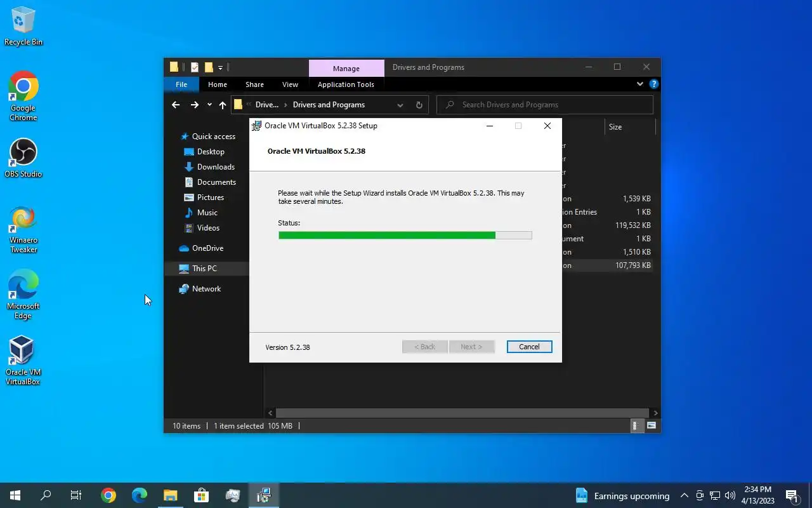Open address bar history dropdown
This screenshot has width=812, height=508.
(x=400, y=105)
